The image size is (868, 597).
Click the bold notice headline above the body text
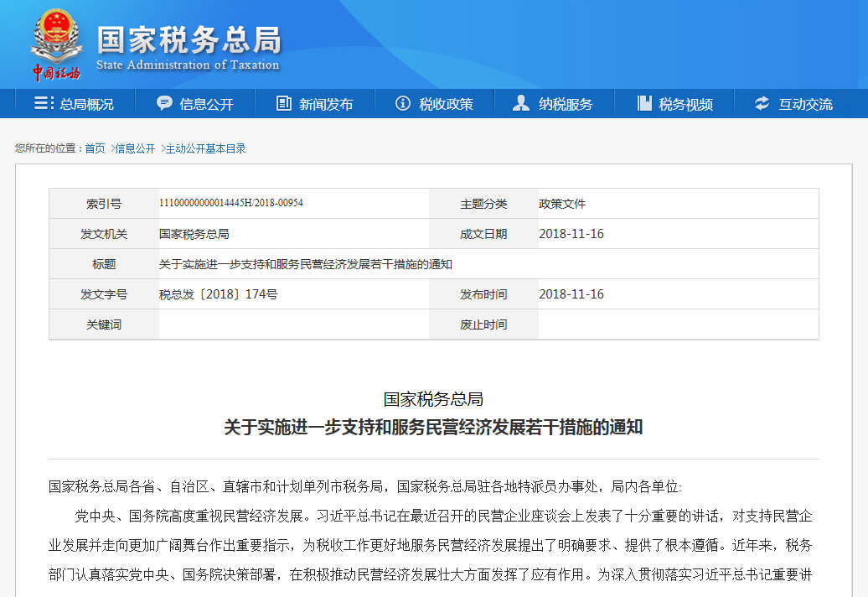(433, 427)
